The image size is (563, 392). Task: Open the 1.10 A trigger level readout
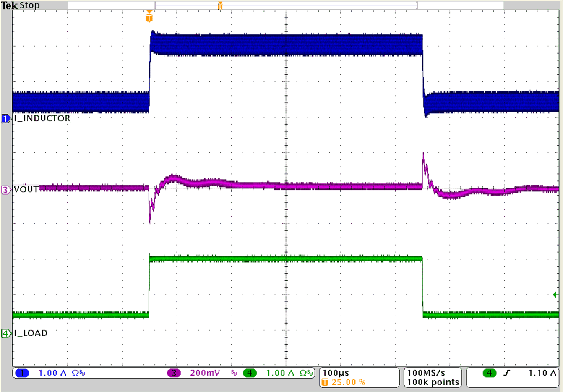(544, 372)
